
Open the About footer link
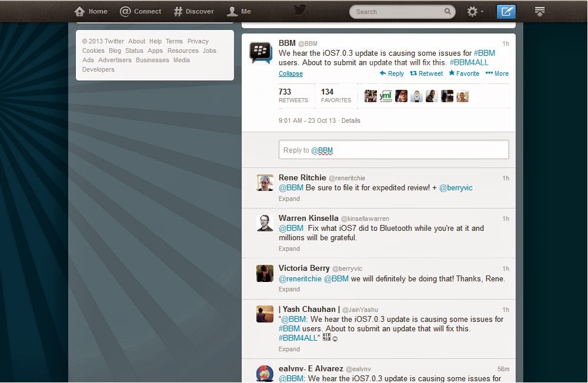136,41
